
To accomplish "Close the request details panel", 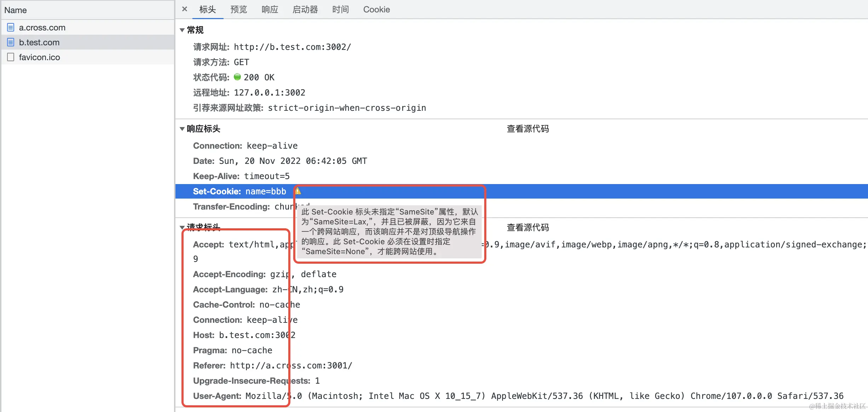I will click(x=185, y=9).
